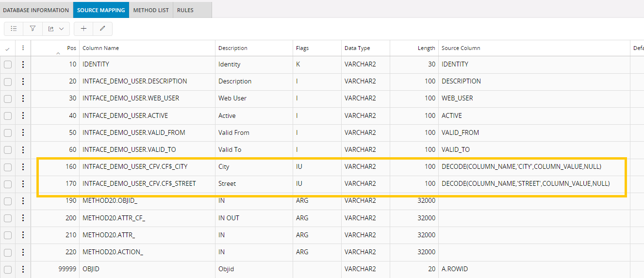Switch to Database Information tab
644x278 pixels.
coord(36,10)
